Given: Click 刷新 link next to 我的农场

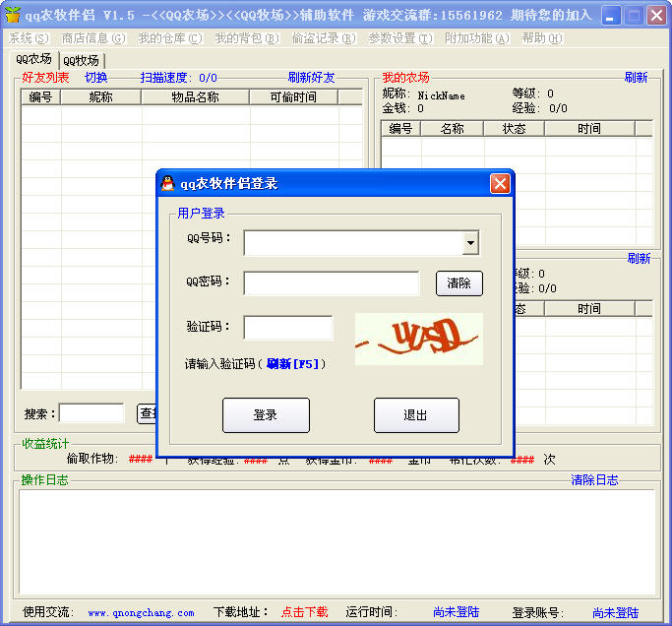Looking at the screenshot, I should click(636, 78).
